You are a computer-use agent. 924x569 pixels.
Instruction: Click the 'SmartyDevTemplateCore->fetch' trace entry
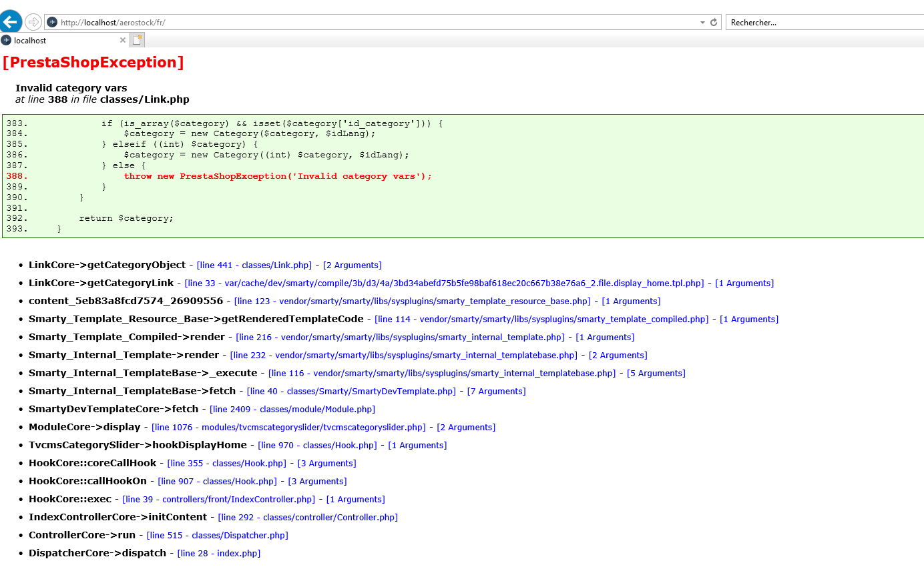click(x=113, y=410)
